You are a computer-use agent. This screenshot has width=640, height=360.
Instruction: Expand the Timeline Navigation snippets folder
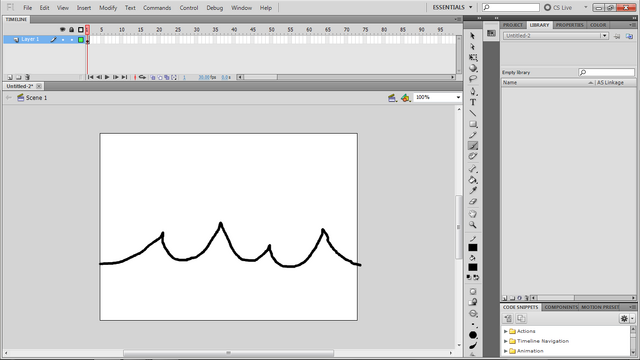click(x=506, y=341)
